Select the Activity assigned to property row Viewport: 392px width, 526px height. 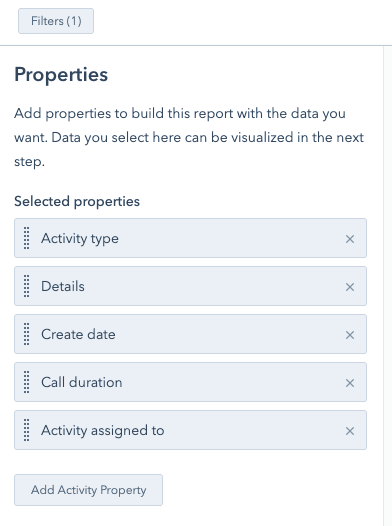(x=190, y=430)
